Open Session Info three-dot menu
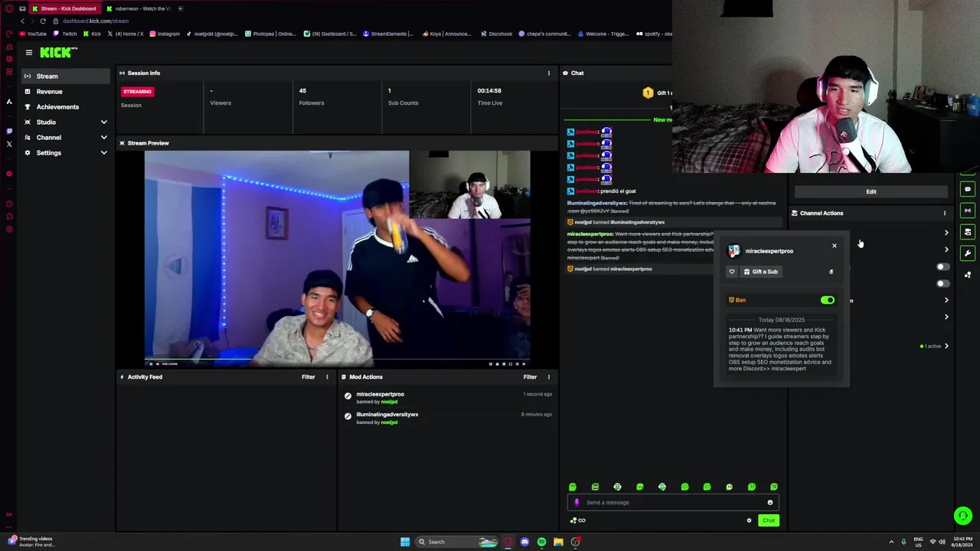 (x=548, y=73)
